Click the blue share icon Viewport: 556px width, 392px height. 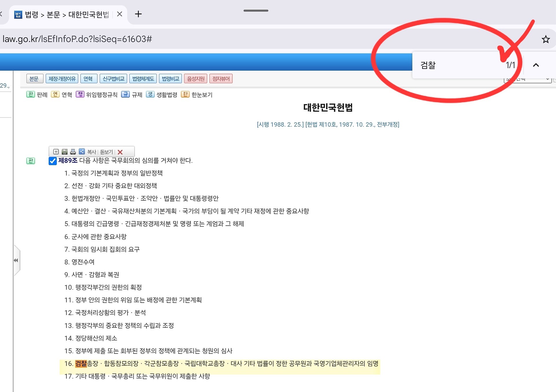click(x=82, y=152)
